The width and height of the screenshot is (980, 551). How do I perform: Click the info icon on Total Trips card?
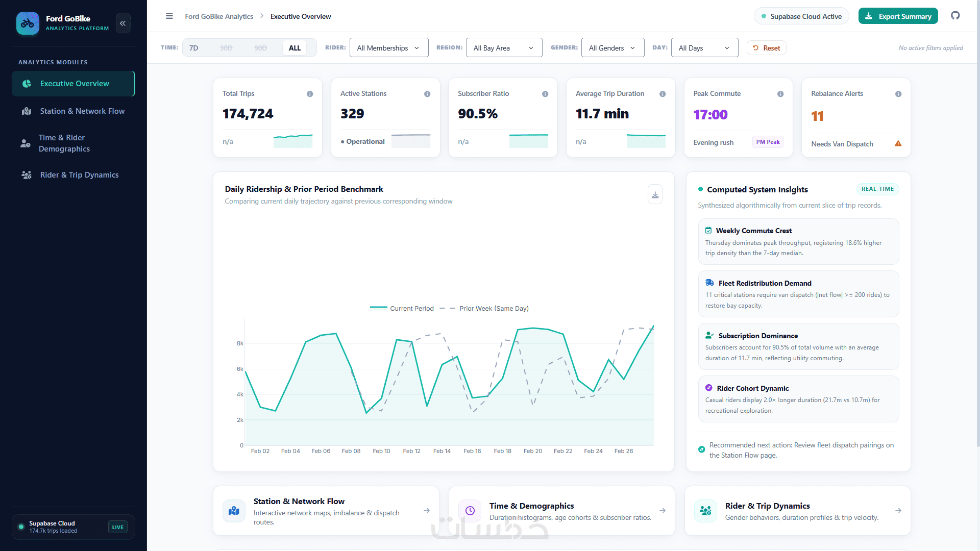pyautogui.click(x=310, y=94)
